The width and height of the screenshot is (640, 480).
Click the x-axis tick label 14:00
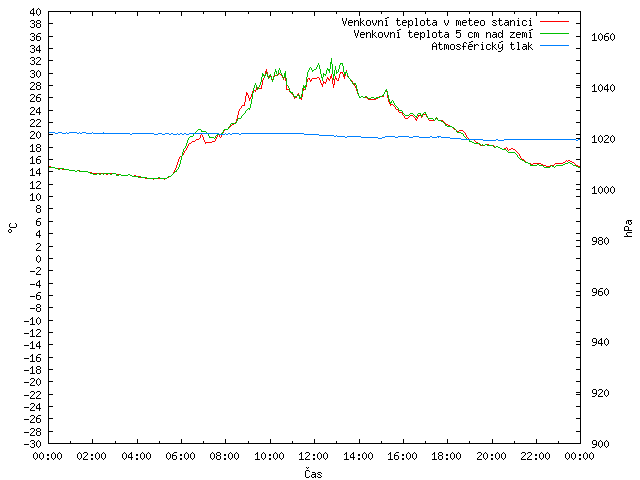click(358, 456)
